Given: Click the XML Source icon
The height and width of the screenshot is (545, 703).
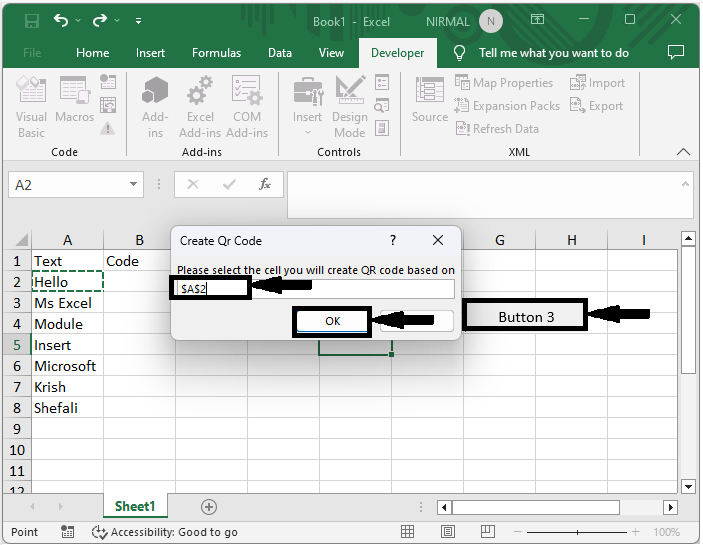Looking at the screenshot, I should 430,100.
